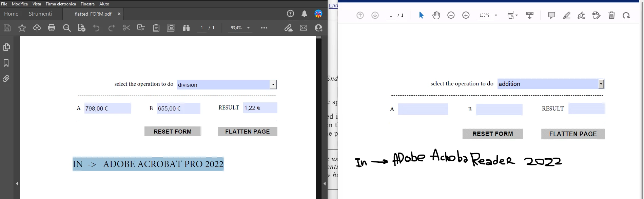Collapse the left navigation pane arrow
The image size is (644, 199).
(x=17, y=183)
